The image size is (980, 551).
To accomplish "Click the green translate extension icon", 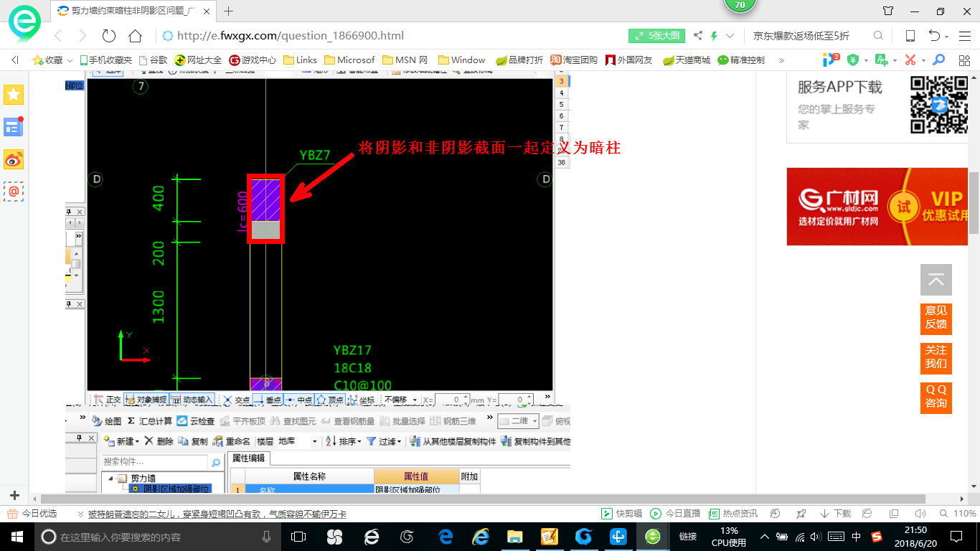I will tap(882, 60).
